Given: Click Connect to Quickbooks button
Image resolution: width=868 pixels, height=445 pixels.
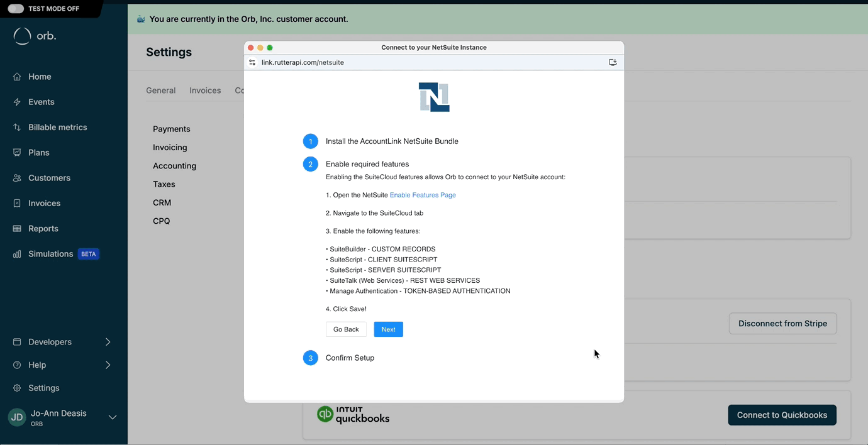Looking at the screenshot, I should pyautogui.click(x=782, y=415).
